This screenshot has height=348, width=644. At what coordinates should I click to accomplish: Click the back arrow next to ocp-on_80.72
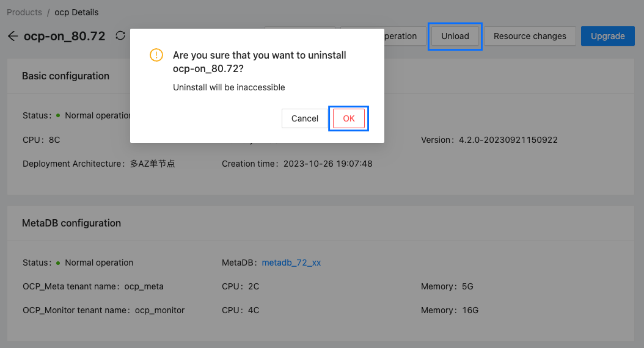pyautogui.click(x=13, y=36)
